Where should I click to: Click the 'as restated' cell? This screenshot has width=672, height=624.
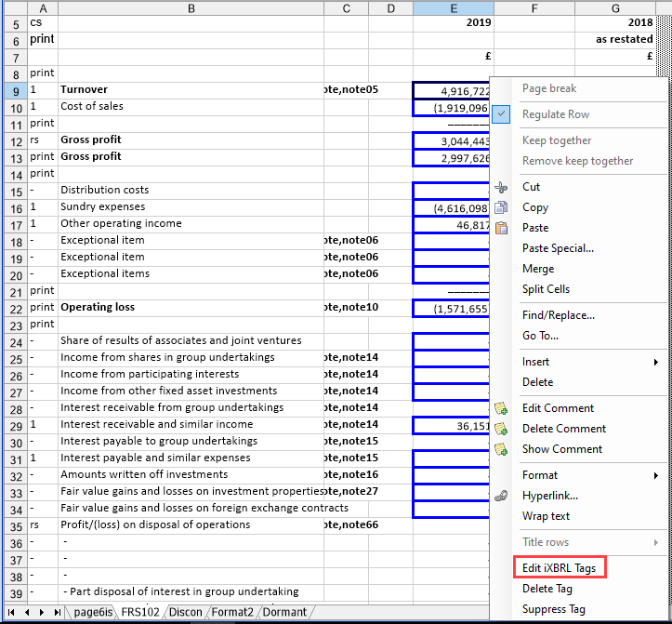click(615, 39)
